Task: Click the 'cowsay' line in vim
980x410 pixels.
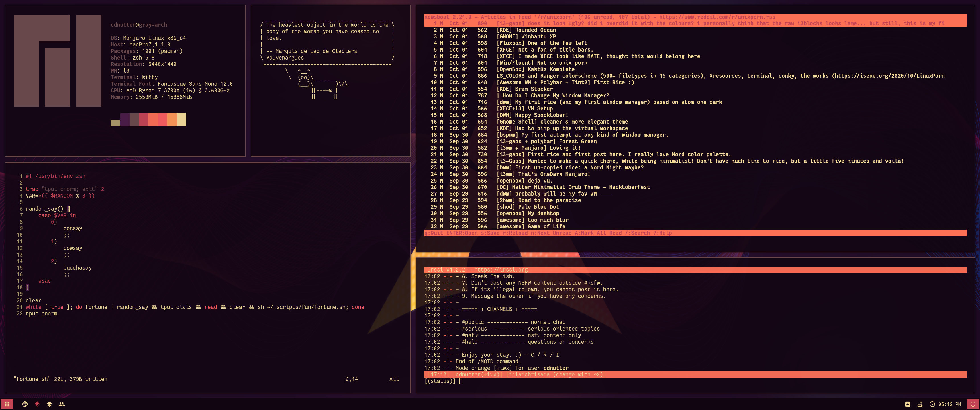Action: pyautogui.click(x=73, y=248)
